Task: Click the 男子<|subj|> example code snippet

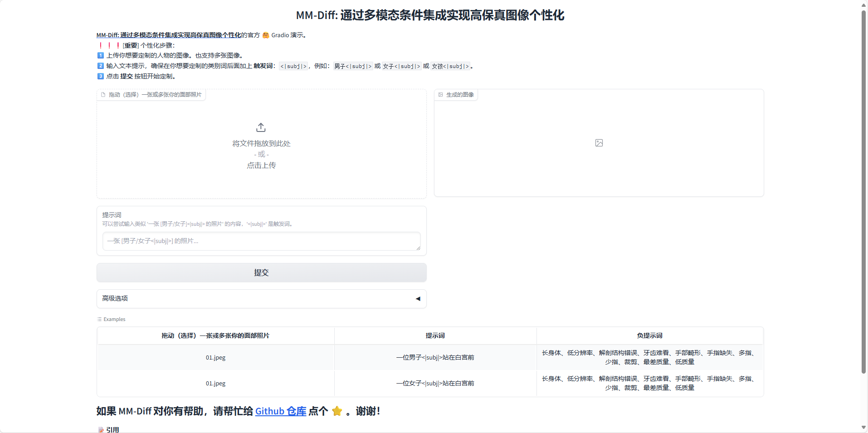Action: [x=353, y=66]
